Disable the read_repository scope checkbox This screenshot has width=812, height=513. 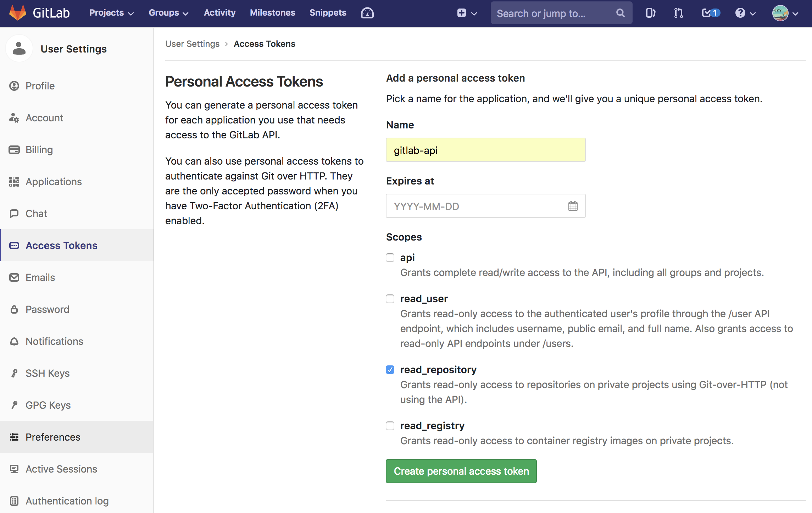coord(390,369)
